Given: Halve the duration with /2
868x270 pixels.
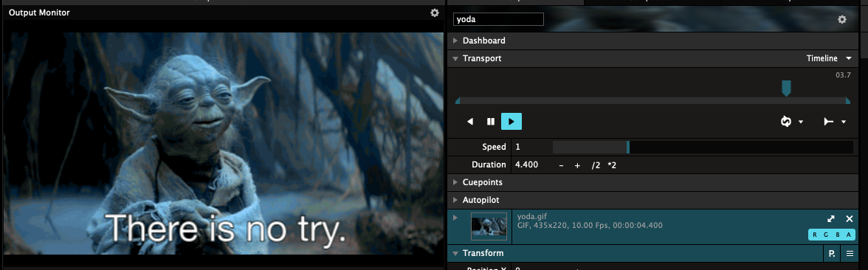Looking at the screenshot, I should (596, 165).
